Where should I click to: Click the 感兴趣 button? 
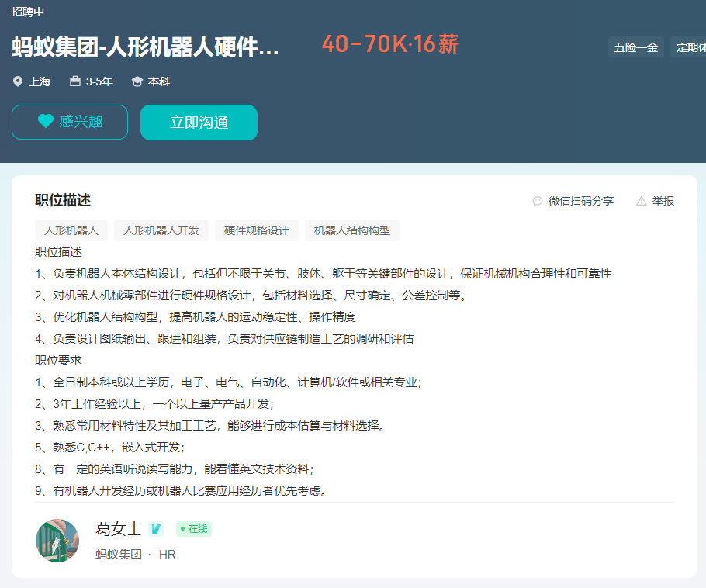(69, 121)
